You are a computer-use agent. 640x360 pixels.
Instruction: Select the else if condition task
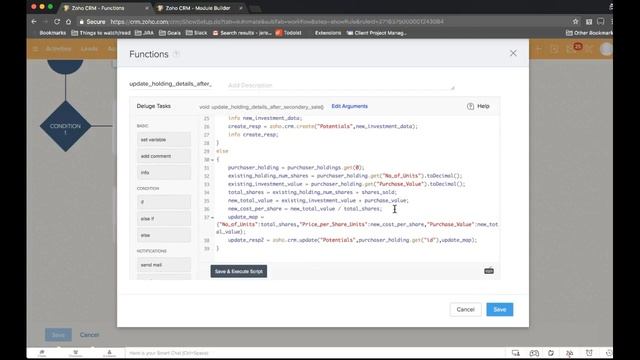point(164,219)
